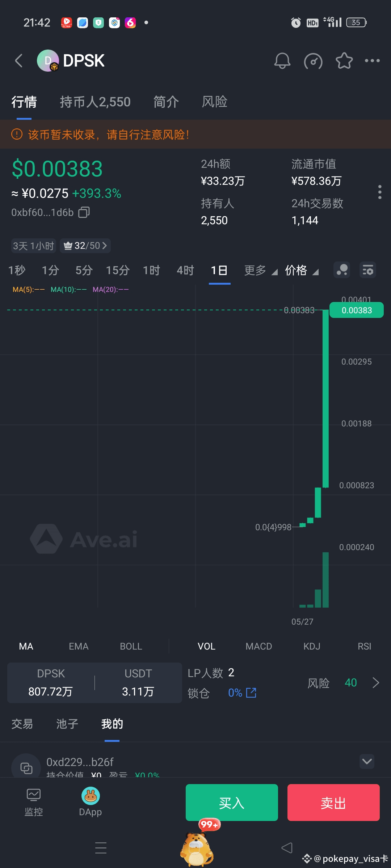Viewport: 391px width, 868px height.
Task: Switch to the Holders 2,550 tab
Action: [95, 102]
